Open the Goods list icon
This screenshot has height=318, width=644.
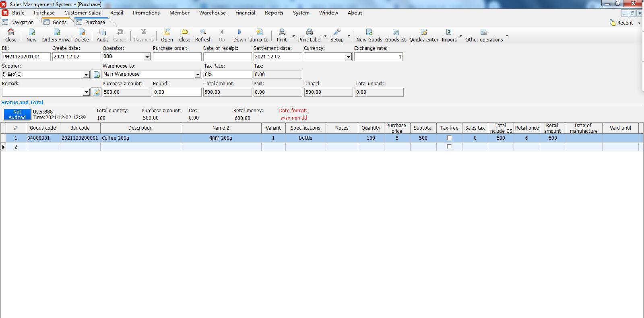pyautogui.click(x=395, y=33)
